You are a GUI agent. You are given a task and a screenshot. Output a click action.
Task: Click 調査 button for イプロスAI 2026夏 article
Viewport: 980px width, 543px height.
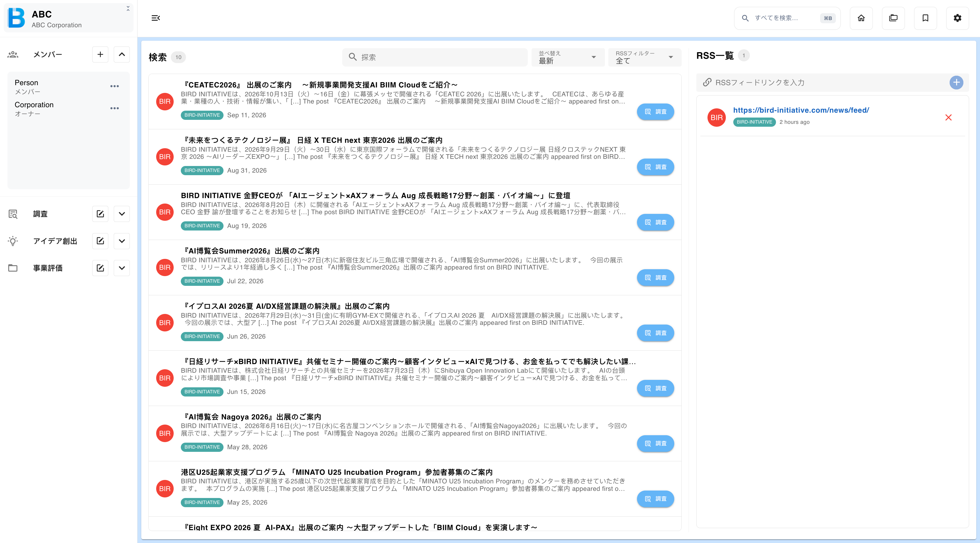(656, 333)
